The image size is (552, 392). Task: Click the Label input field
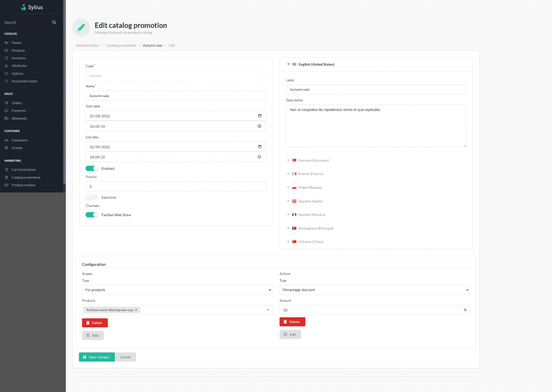376,90
